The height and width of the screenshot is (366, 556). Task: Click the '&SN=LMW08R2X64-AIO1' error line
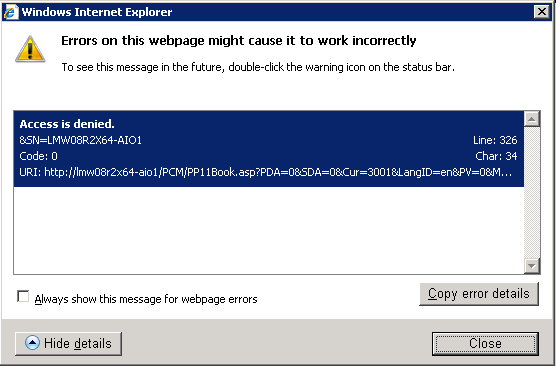click(x=80, y=140)
